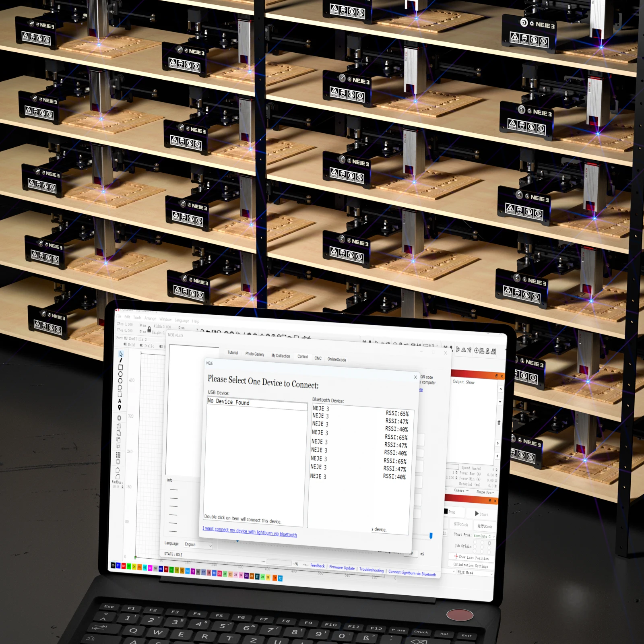Open the CNC tab
Viewport: 644px width, 644px height.
[318, 358]
